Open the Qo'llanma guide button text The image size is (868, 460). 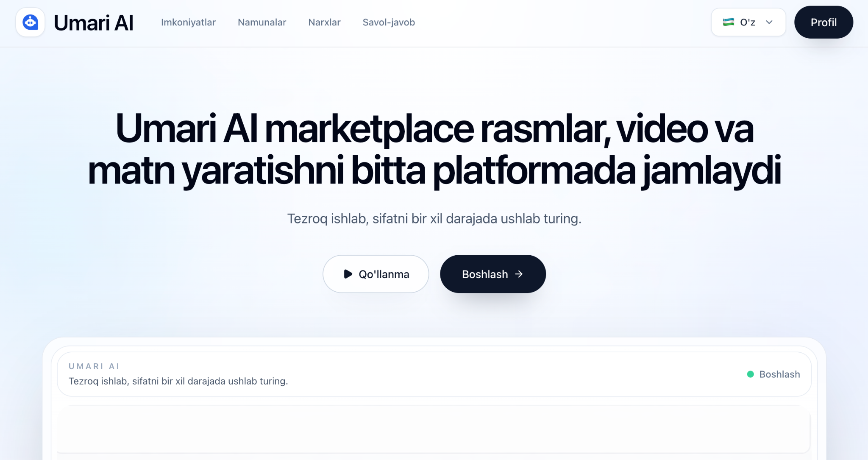tap(384, 274)
